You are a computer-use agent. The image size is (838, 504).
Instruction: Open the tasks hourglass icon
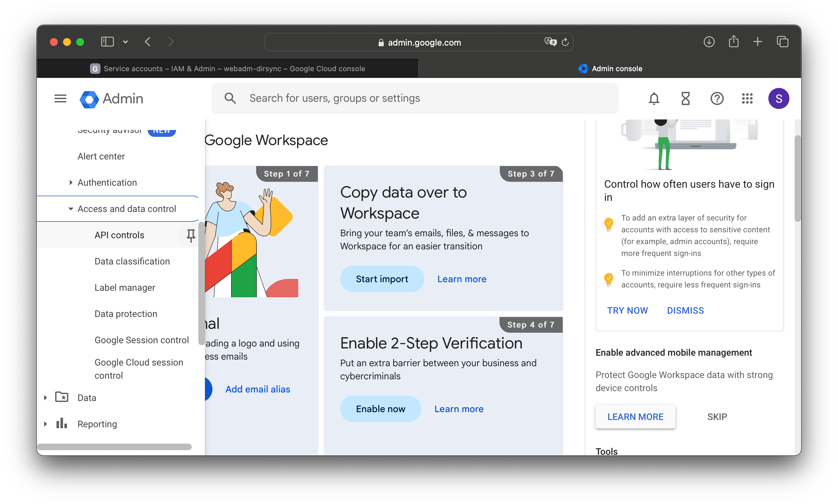(685, 98)
